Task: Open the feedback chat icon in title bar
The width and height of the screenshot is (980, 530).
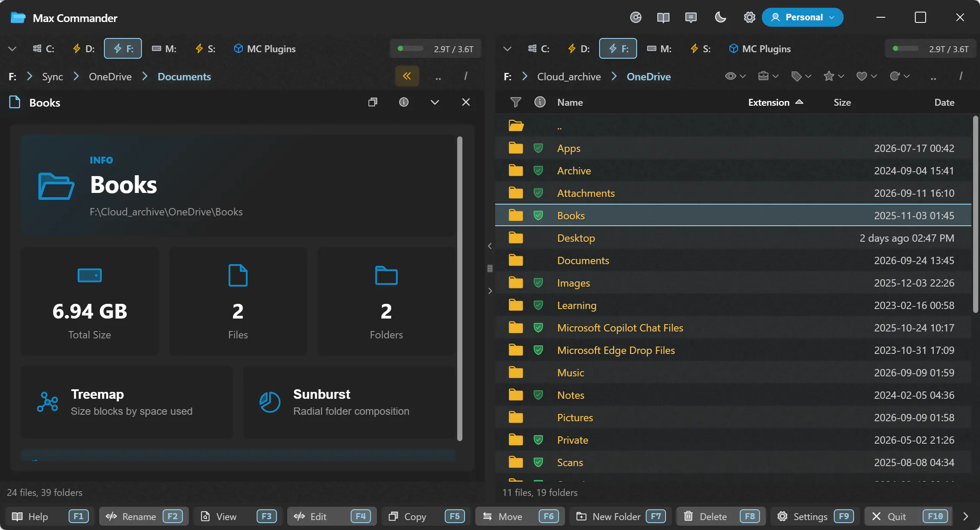Action: coord(691,17)
